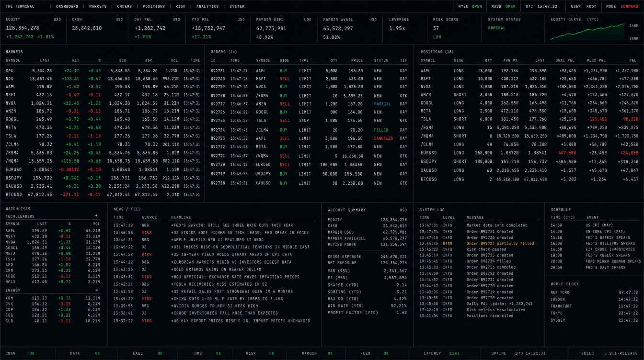Click the FEED OK status in footer
This screenshot has height=360, width=644.
coord(374,353)
